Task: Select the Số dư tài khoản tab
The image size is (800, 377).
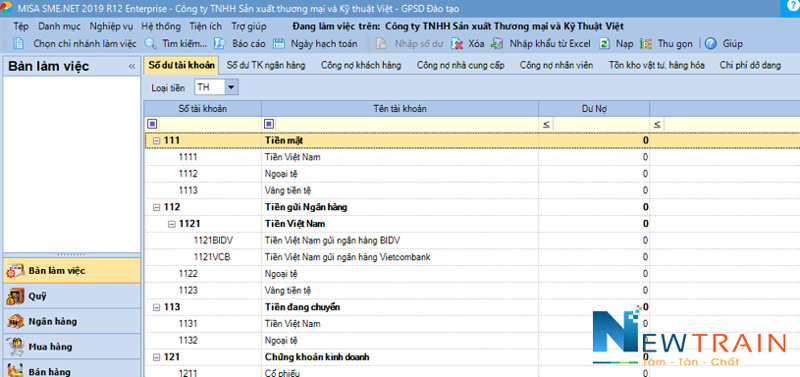Action: click(182, 65)
